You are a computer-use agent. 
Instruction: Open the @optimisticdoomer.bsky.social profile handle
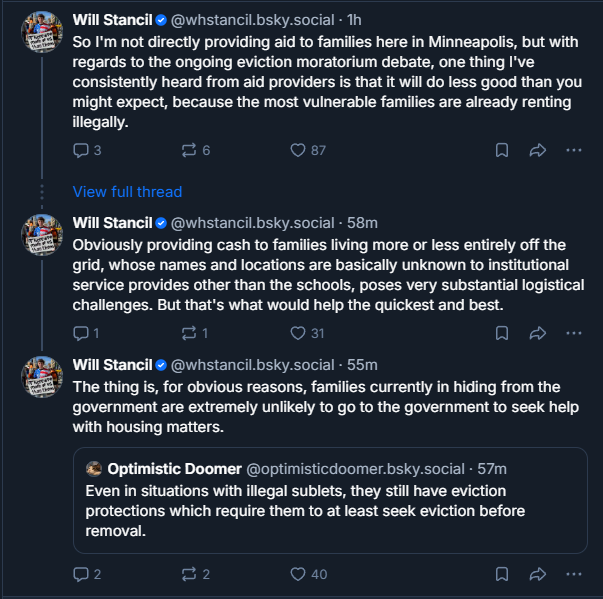tap(355, 469)
